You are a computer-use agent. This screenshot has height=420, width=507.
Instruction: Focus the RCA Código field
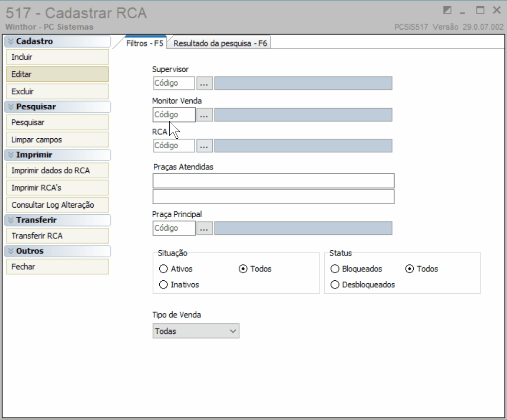pos(174,145)
